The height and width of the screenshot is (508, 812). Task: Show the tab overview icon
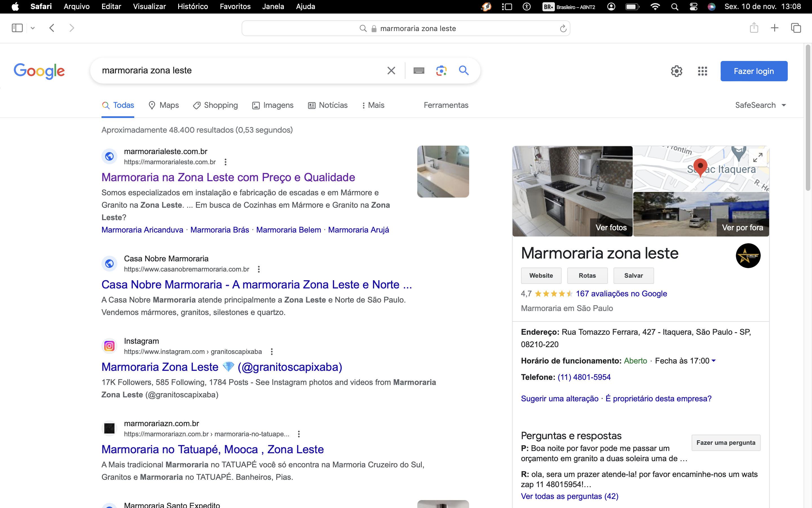point(796,28)
